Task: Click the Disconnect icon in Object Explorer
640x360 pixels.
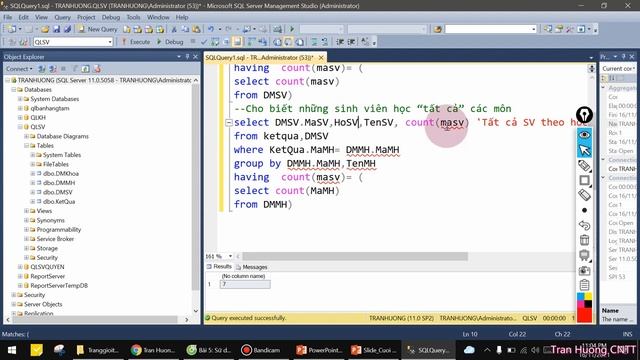Action: [x=53, y=69]
